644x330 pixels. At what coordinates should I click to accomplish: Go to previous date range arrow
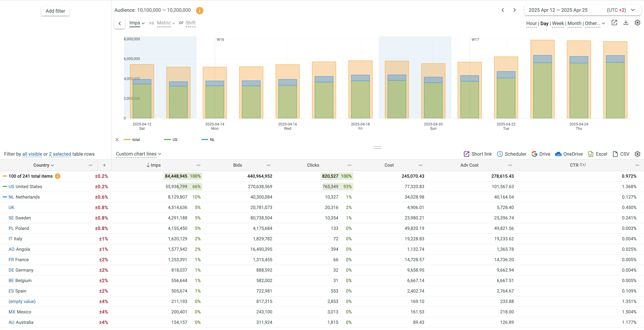[503, 10]
